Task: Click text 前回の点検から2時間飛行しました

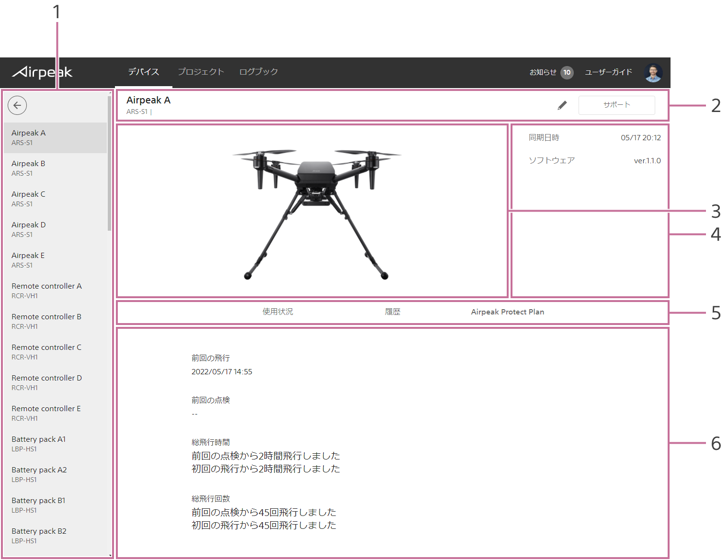Action: click(266, 456)
